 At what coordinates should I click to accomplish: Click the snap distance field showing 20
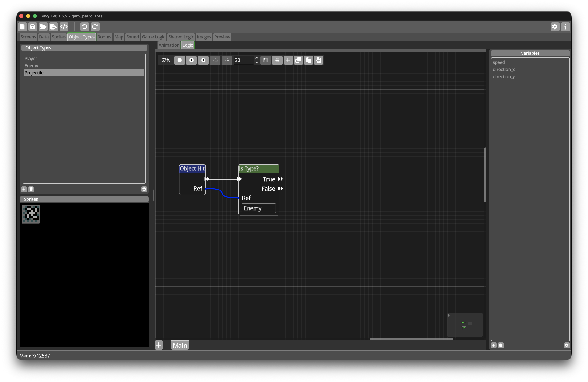(x=244, y=60)
